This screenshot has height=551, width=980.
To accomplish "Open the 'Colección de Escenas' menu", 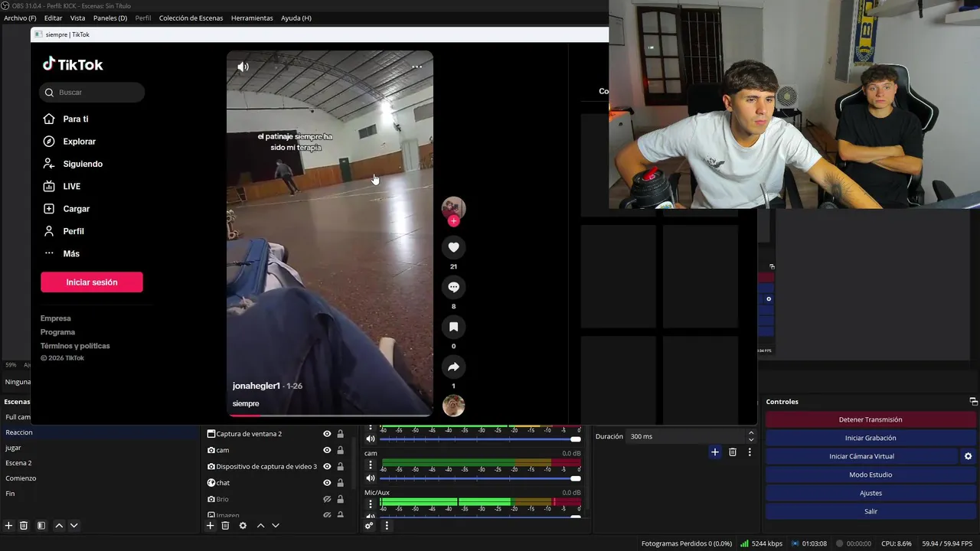I will coord(191,18).
